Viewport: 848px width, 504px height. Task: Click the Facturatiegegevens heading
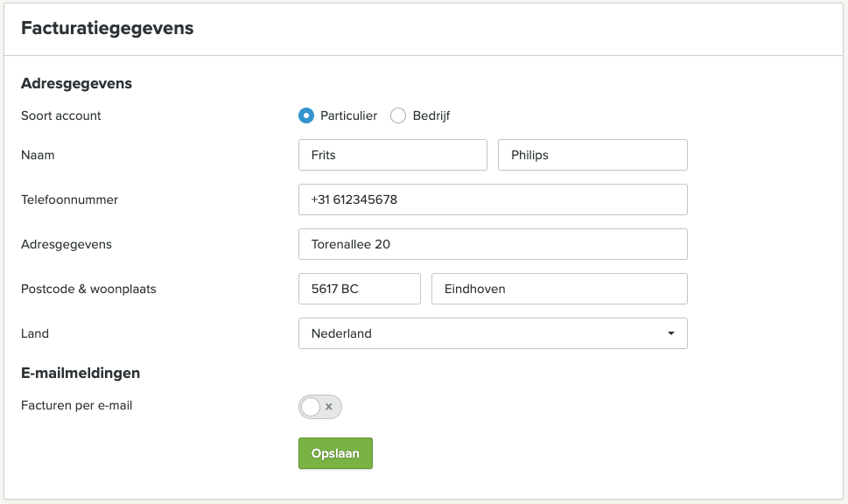pyautogui.click(x=107, y=28)
